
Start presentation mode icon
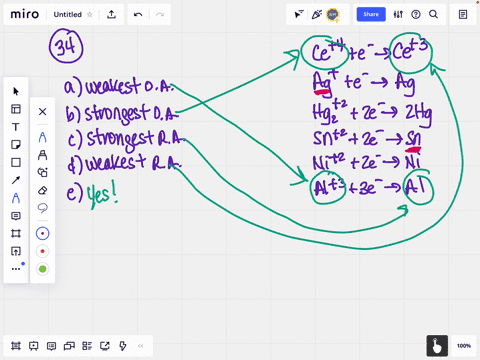(x=33, y=346)
